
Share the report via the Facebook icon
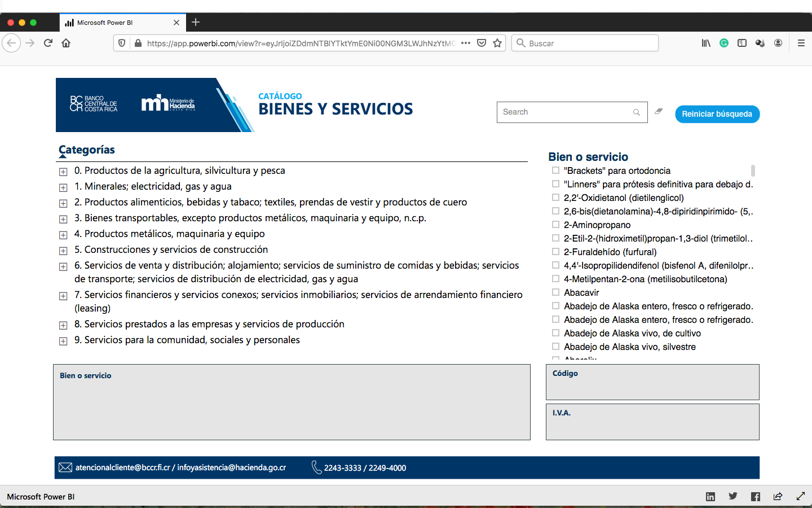(755, 496)
